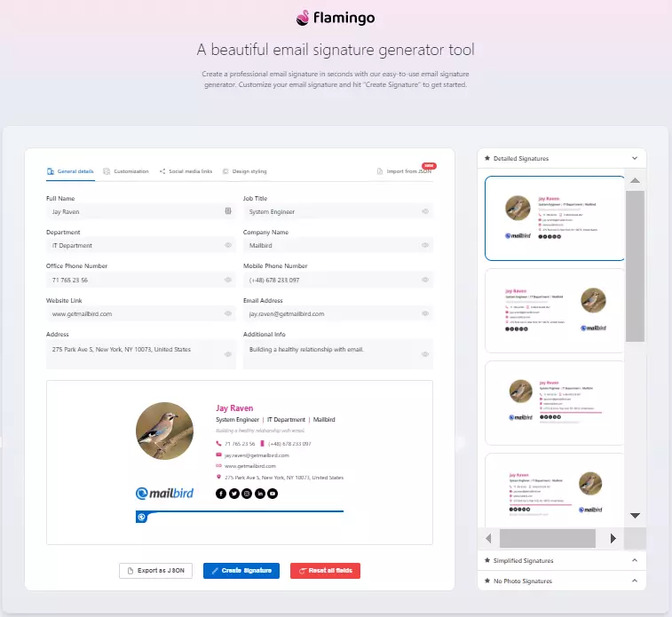Click the star icon beside Detailed Signatures
This screenshot has width=672, height=617.
click(487, 158)
